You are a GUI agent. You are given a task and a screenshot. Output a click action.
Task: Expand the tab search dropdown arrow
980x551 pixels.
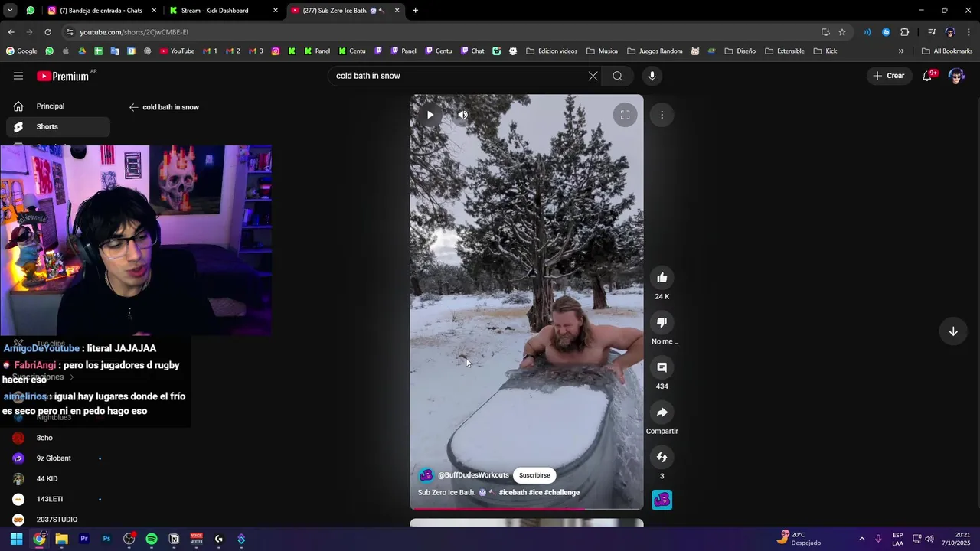(x=10, y=11)
